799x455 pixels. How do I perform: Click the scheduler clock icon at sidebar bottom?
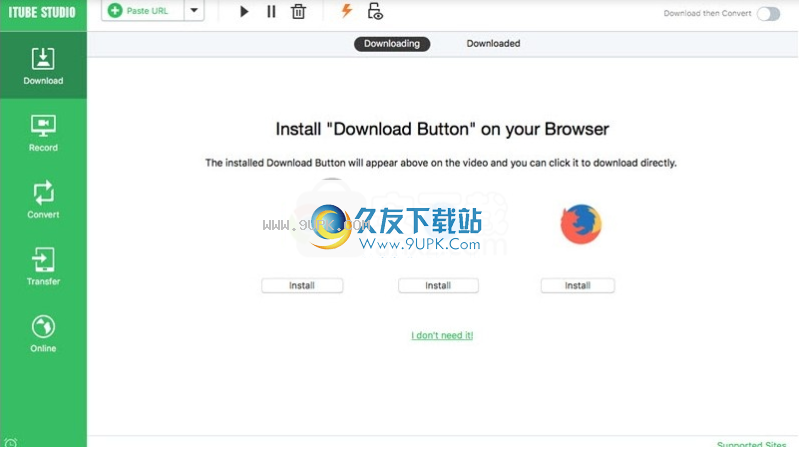coord(11,442)
